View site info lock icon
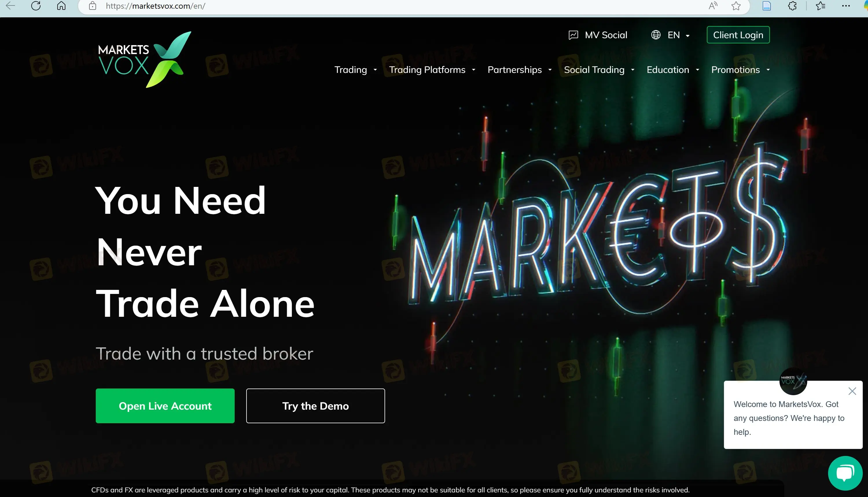This screenshot has height=497, width=868. [93, 6]
